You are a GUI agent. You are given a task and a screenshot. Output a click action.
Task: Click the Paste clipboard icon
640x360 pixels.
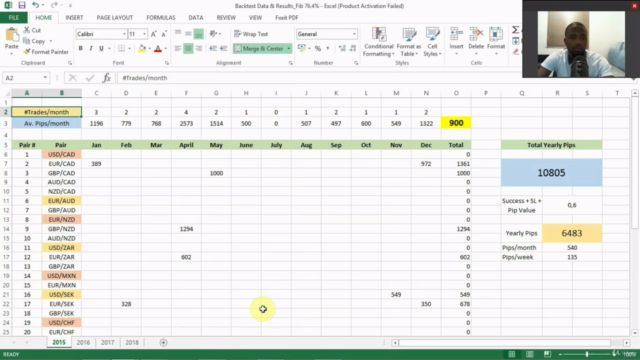click(x=12, y=36)
